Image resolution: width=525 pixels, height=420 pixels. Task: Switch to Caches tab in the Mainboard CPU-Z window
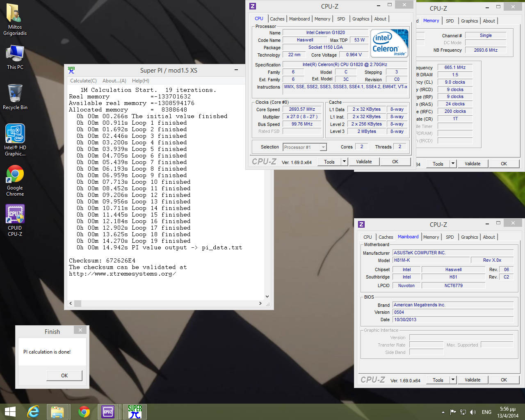pos(386,237)
